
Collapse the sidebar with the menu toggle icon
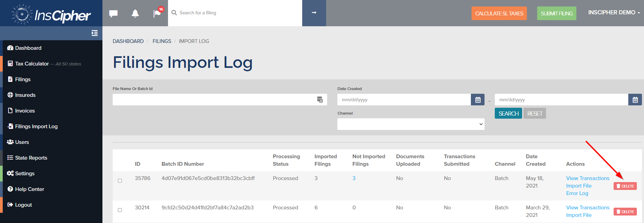[x=95, y=33]
